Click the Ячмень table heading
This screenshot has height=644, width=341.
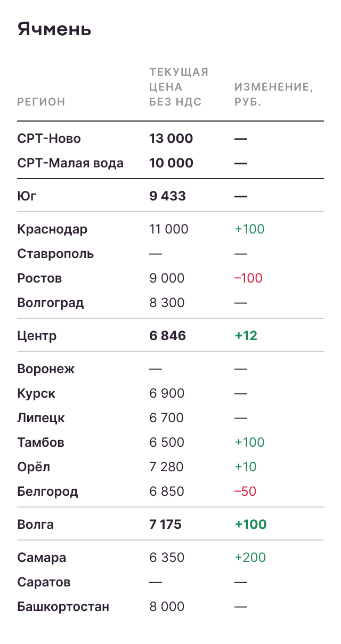point(54,29)
